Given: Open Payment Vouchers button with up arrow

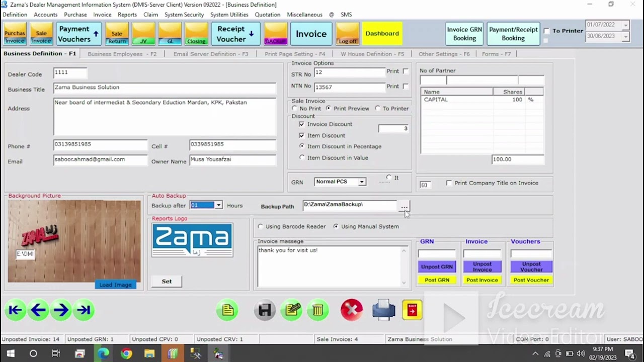Looking at the screenshot, I should point(79,34).
